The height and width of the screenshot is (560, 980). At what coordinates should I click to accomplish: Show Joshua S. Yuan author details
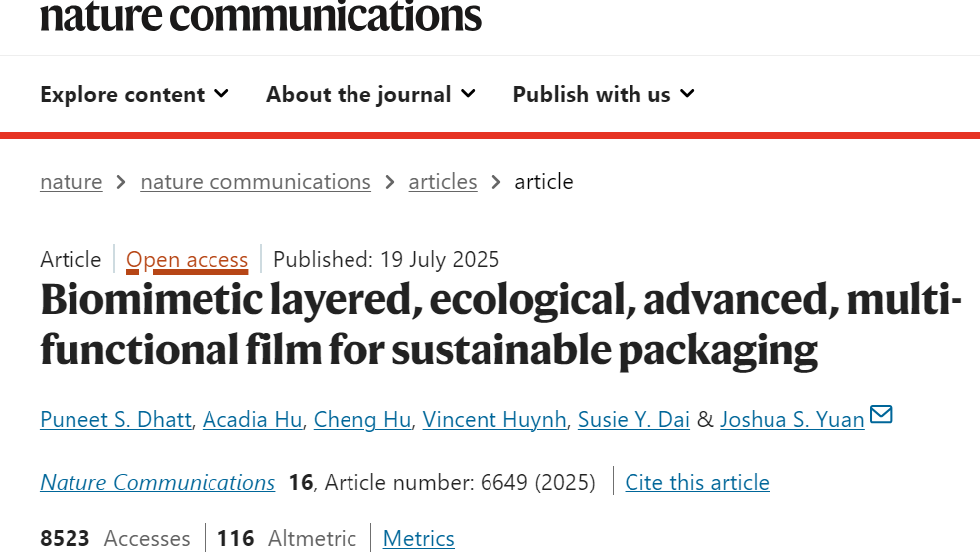coord(791,420)
